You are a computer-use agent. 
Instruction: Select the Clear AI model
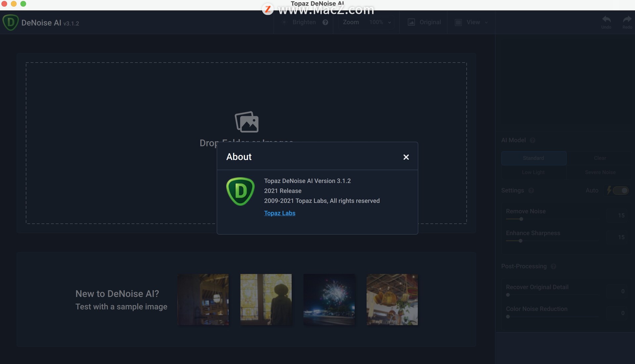click(x=600, y=158)
